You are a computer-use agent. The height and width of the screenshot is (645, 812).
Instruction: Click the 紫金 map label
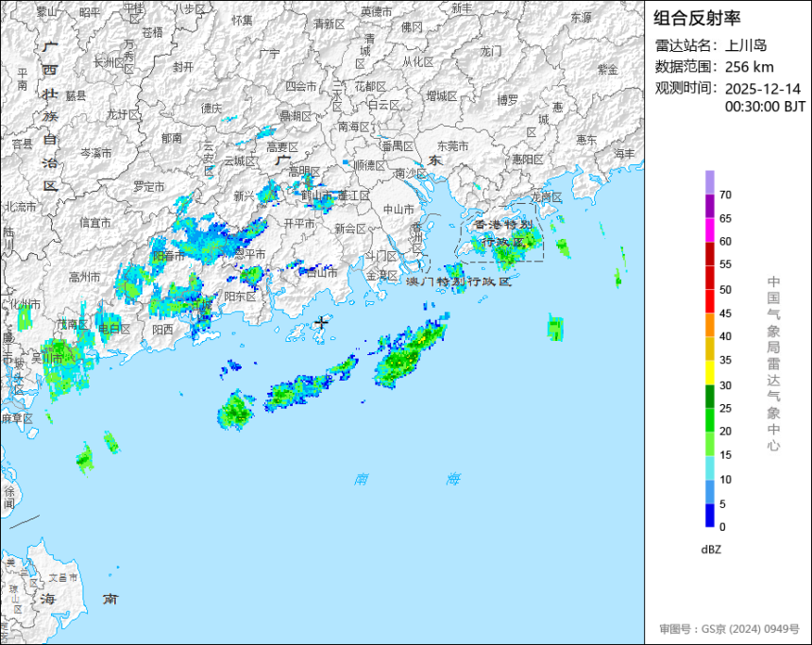pyautogui.click(x=608, y=69)
